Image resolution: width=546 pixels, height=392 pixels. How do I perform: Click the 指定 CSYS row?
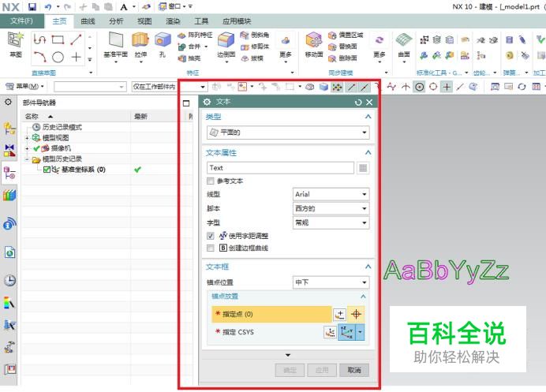point(268,333)
